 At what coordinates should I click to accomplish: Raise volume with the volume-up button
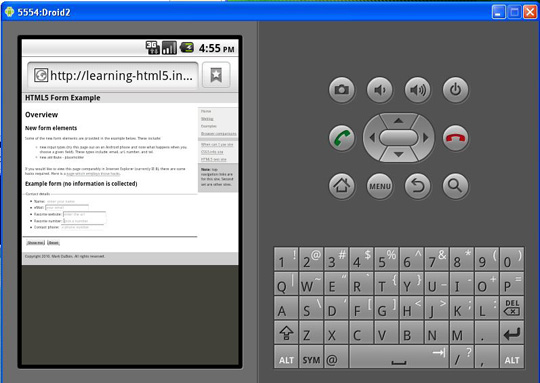[x=417, y=90]
